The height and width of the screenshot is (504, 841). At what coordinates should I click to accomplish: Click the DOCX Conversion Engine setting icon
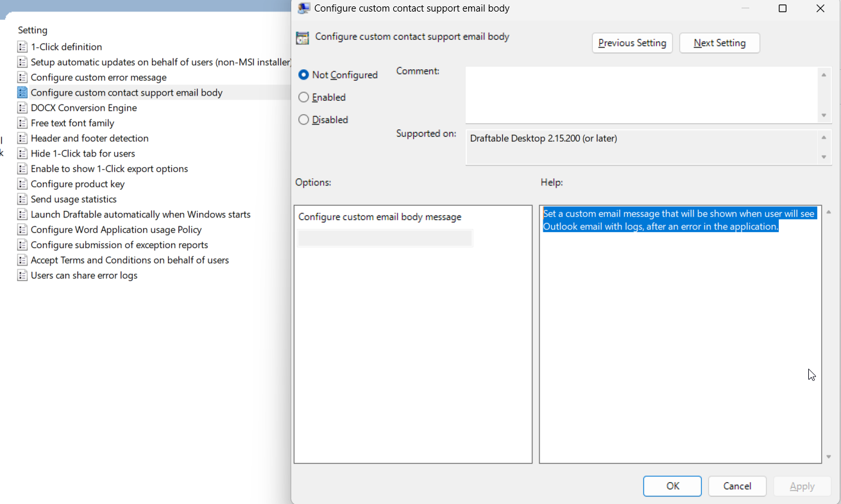pos(21,107)
